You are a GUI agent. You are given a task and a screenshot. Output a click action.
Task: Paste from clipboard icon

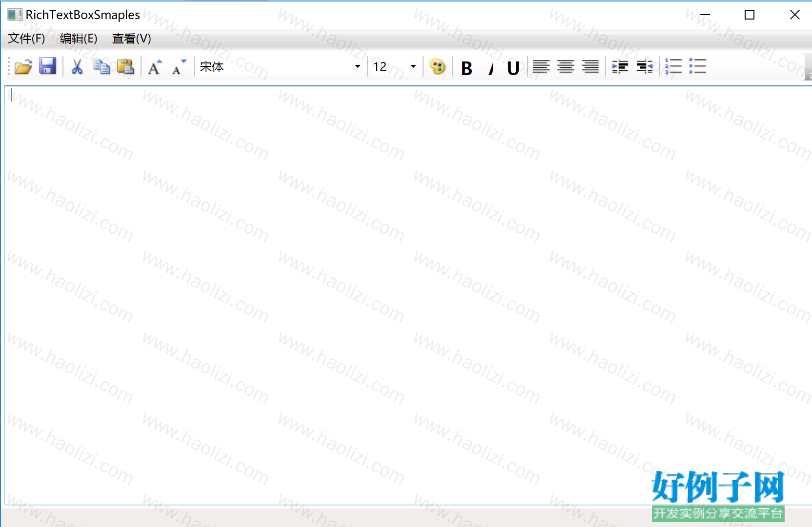(126, 66)
